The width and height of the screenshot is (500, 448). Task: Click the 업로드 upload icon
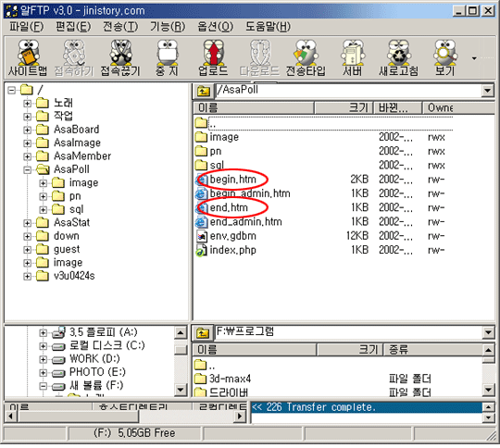click(213, 57)
